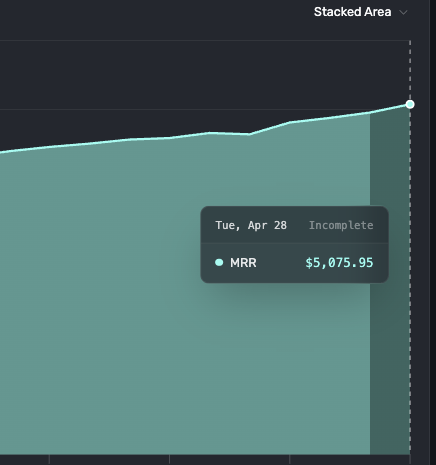Open the Stacked Area chart type dropdown
Screen dimensions: 436x465
point(361,12)
